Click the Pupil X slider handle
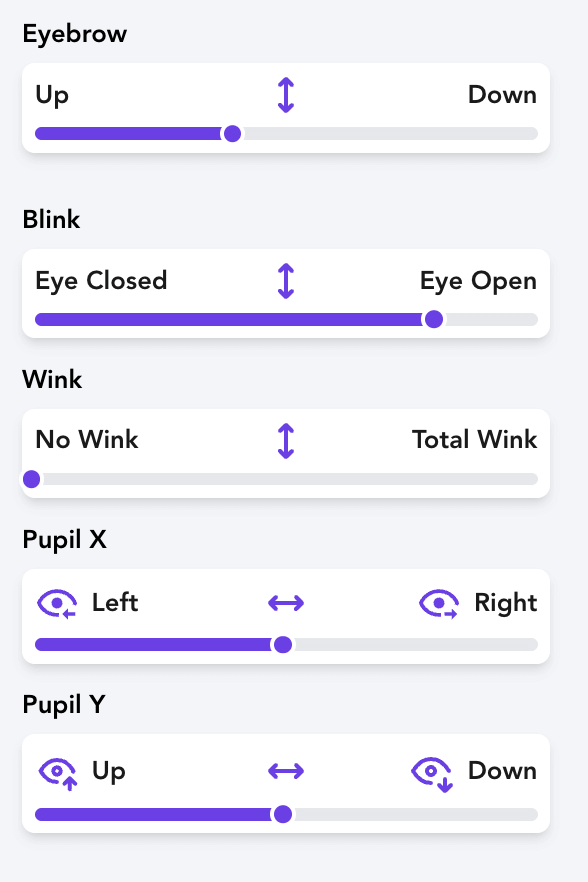 pos(283,645)
